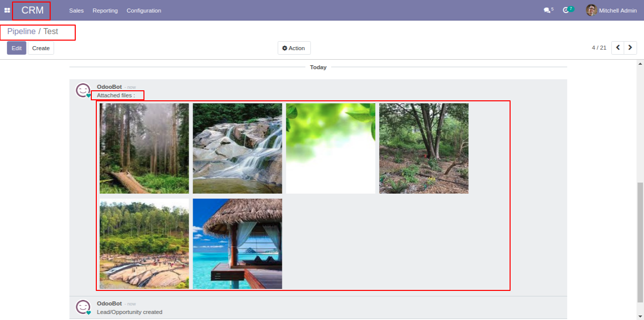Click the record counter 4 / 21

tap(599, 48)
